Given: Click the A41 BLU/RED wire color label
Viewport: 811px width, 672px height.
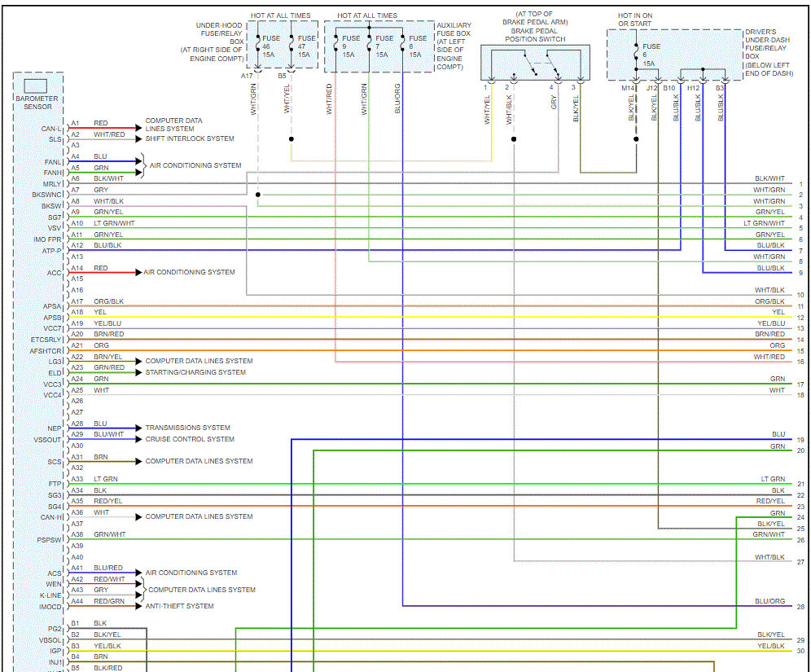Looking at the screenshot, I should [x=108, y=568].
